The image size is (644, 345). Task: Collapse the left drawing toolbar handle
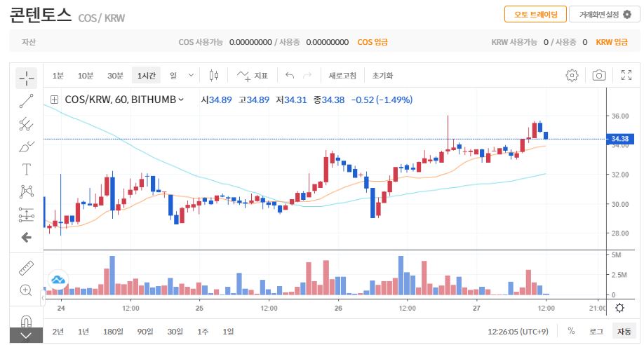(43, 298)
